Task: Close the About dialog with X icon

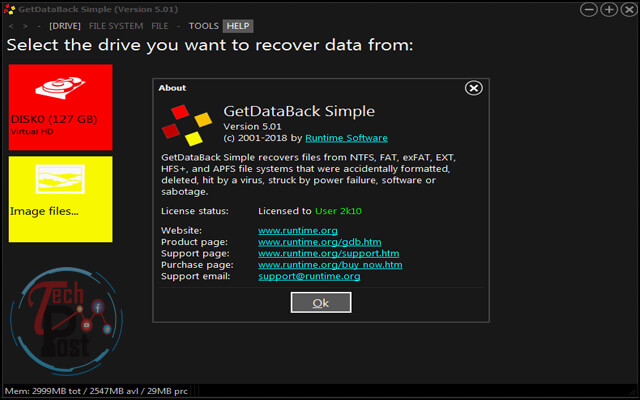Action: click(x=473, y=88)
